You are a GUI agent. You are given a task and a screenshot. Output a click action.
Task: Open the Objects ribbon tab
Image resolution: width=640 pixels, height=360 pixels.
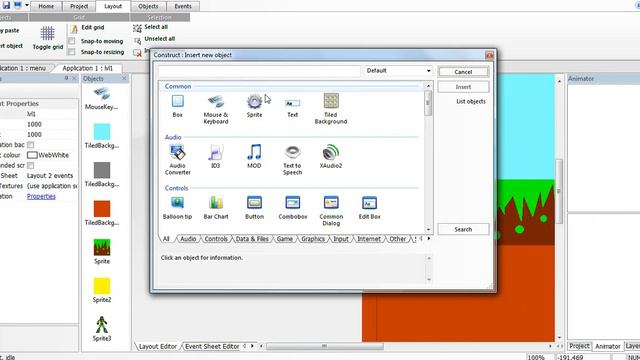coord(148,6)
